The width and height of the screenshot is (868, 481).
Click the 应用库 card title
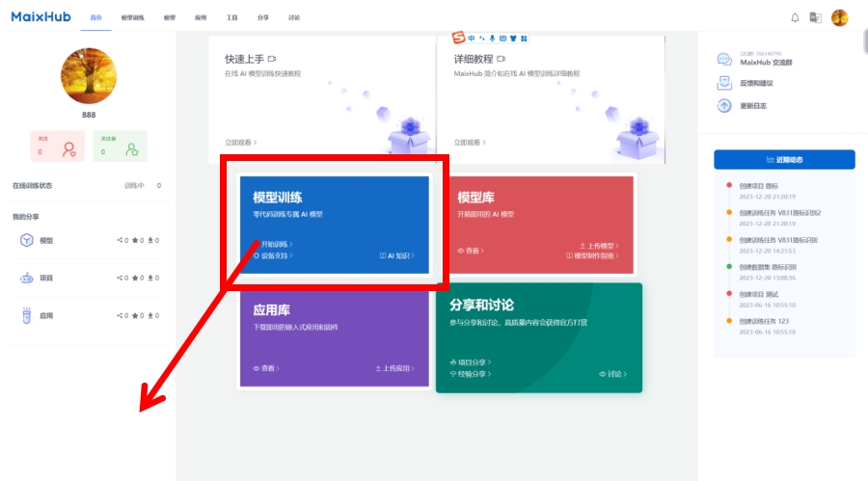pyautogui.click(x=271, y=310)
